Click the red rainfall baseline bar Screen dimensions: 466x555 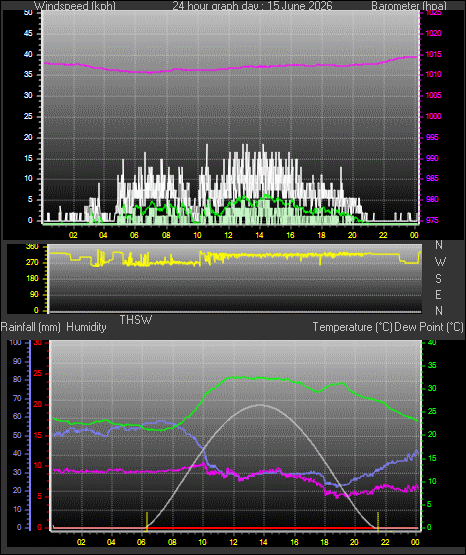click(235, 528)
